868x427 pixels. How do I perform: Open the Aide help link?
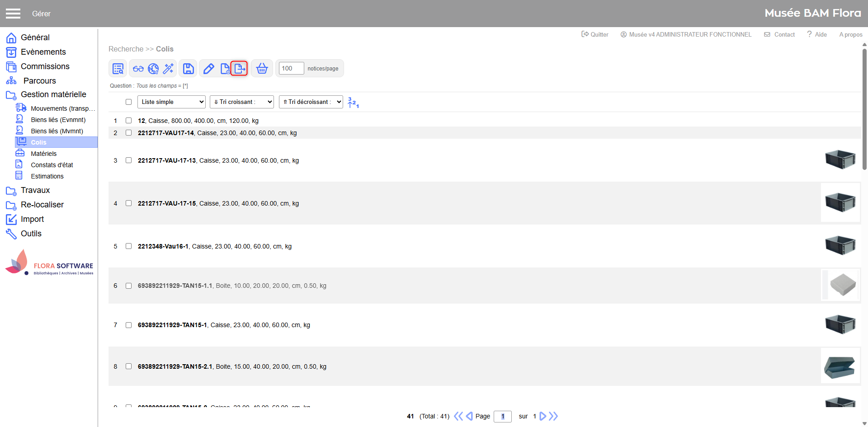pos(817,34)
